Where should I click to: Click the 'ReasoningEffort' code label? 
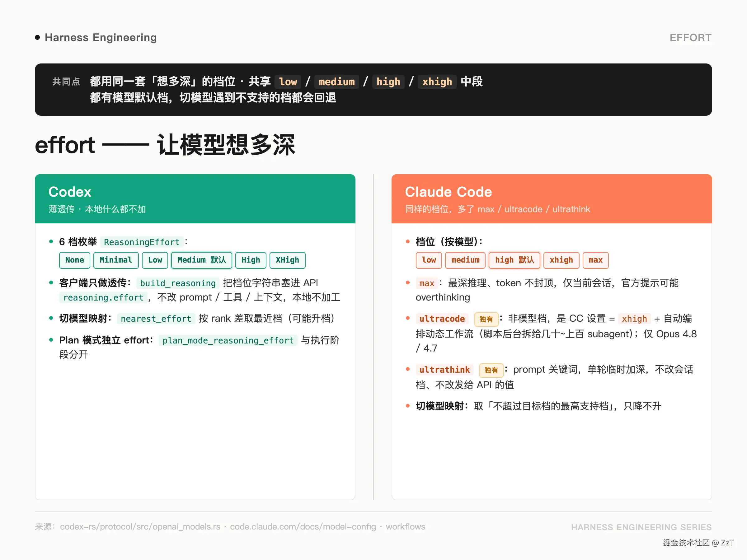[142, 242]
